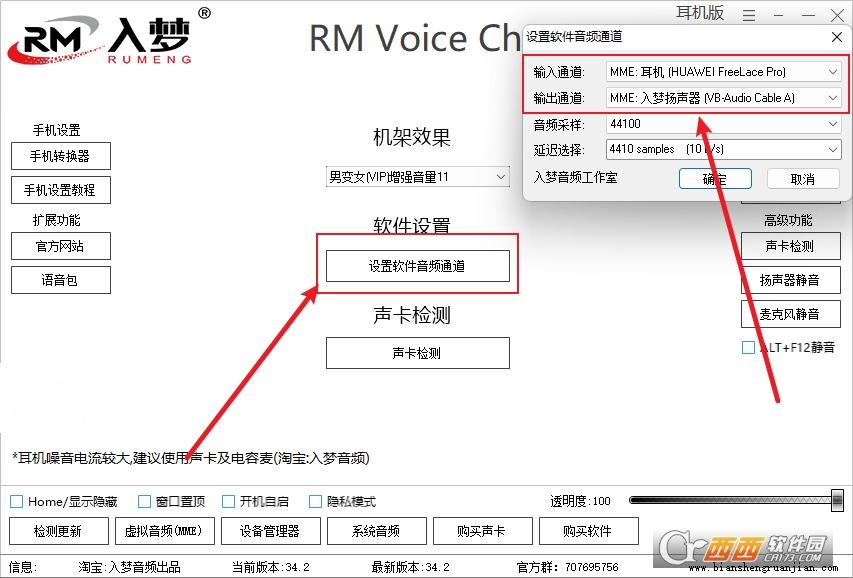Open 系统音频 settings
Screen dimensions: 853x578
click(376, 531)
